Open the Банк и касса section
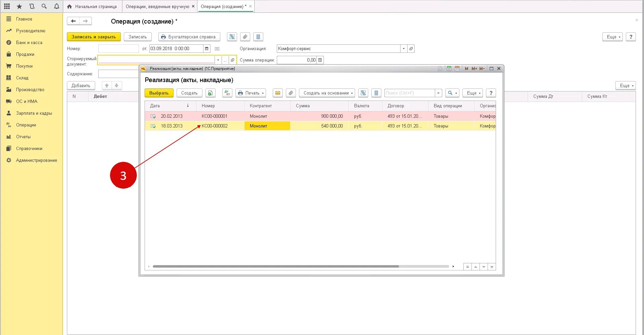 (29, 43)
